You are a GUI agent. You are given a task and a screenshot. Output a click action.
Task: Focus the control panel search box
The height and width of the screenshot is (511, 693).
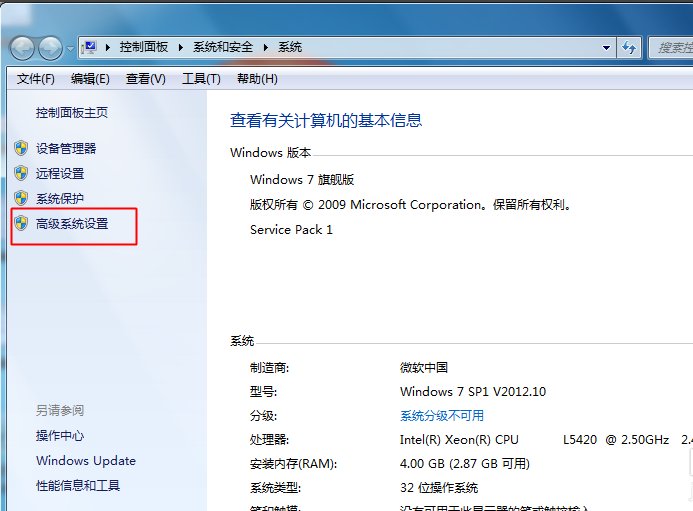671,48
